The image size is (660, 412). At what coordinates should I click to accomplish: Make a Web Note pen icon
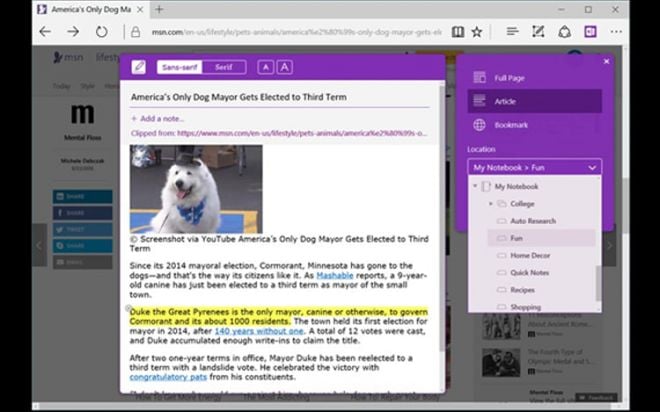click(x=538, y=32)
